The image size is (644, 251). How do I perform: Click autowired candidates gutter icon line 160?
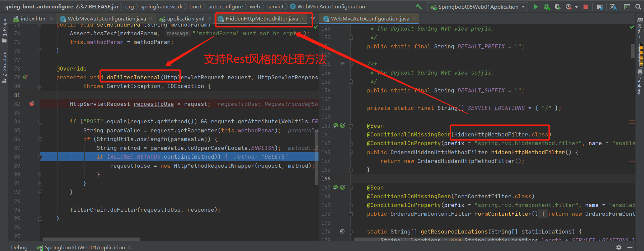(x=342, y=126)
